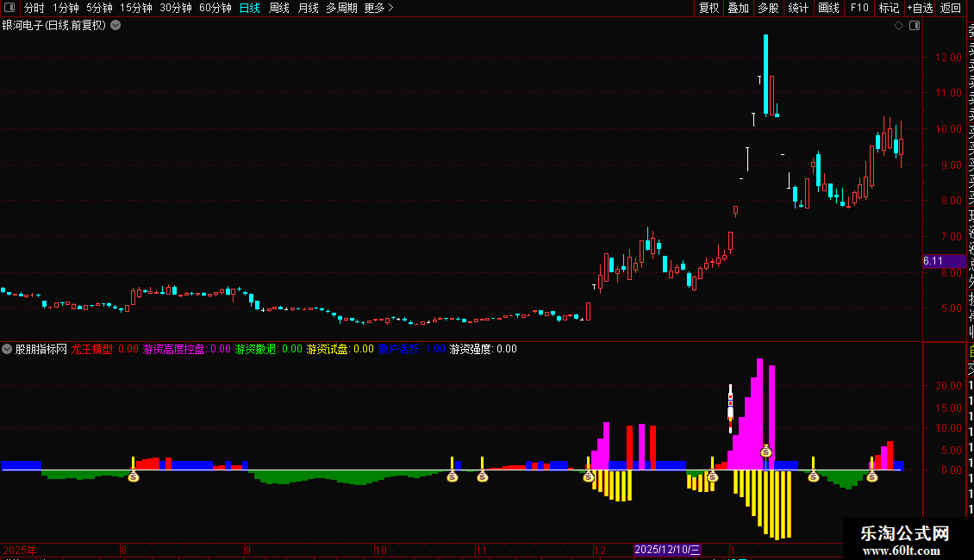Add stock via +自选 button
Screen dimensions: 974x560
coord(921,8)
